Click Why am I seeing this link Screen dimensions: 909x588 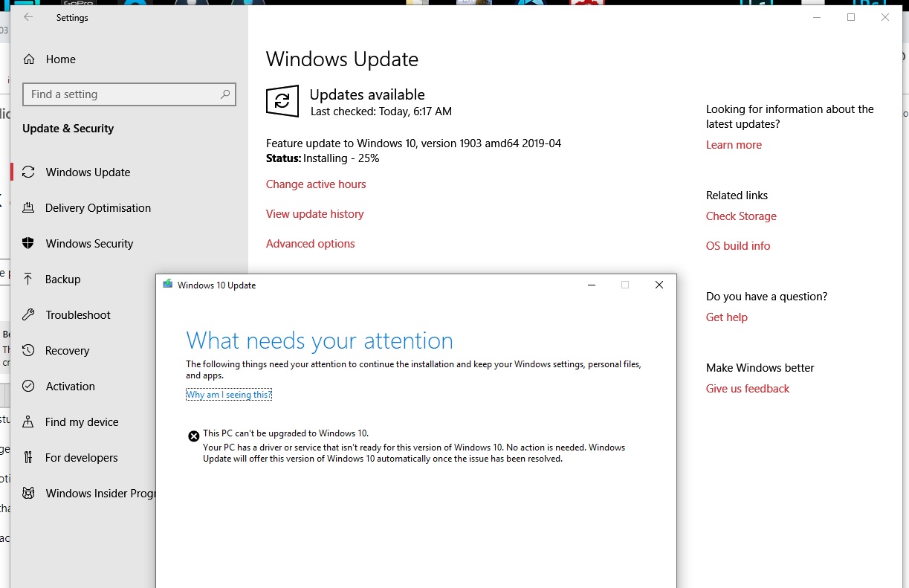coord(229,395)
